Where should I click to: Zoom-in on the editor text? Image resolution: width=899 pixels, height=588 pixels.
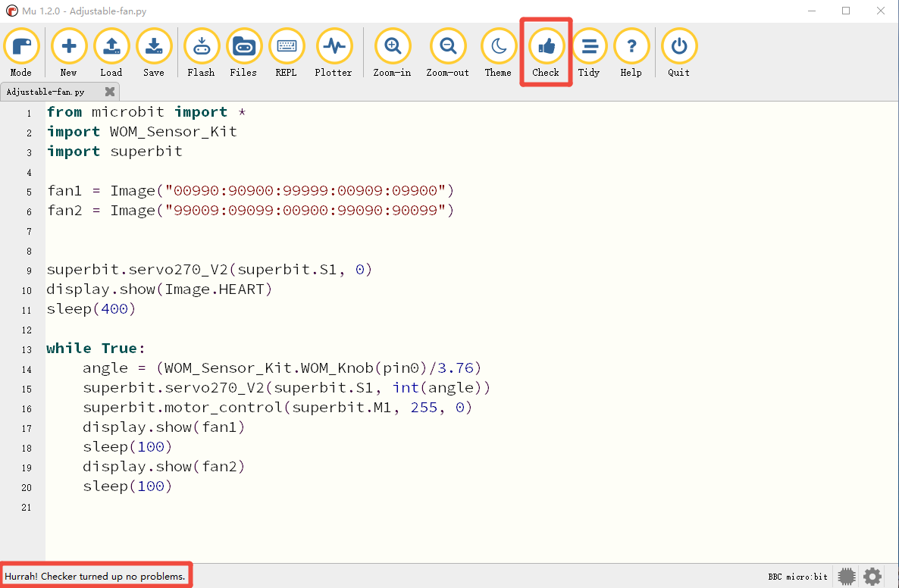(392, 53)
